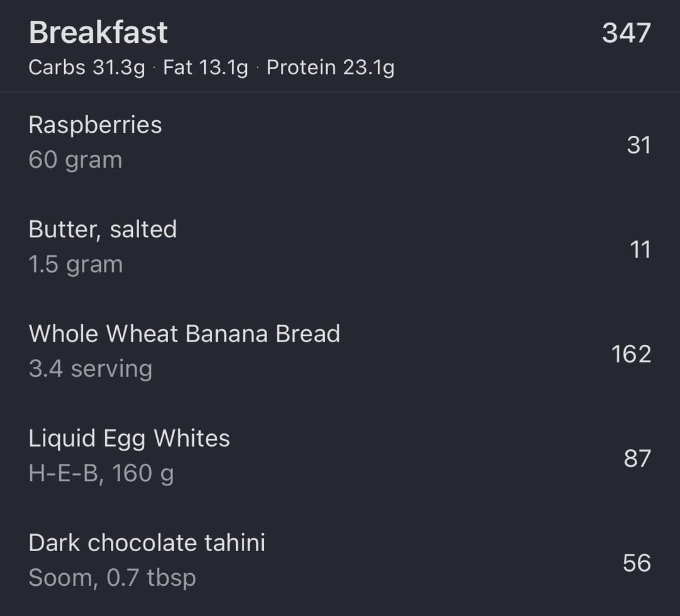Tap the 56 calories value for tahini

[637, 563]
